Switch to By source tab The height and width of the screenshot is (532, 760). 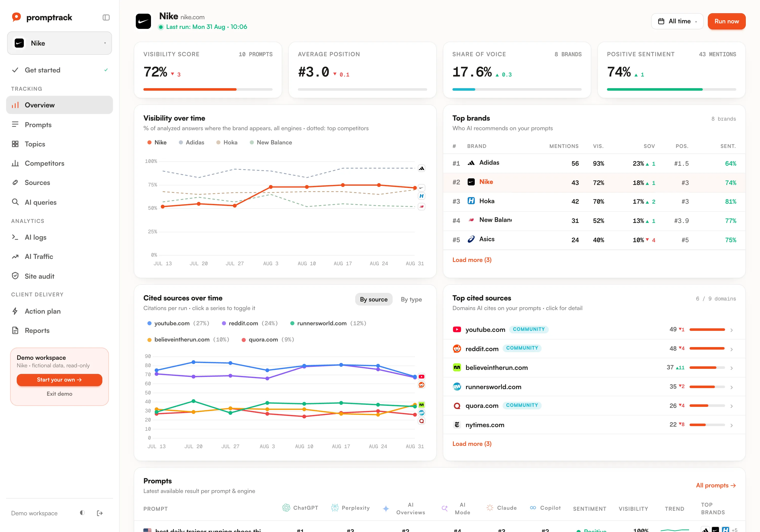374,299
